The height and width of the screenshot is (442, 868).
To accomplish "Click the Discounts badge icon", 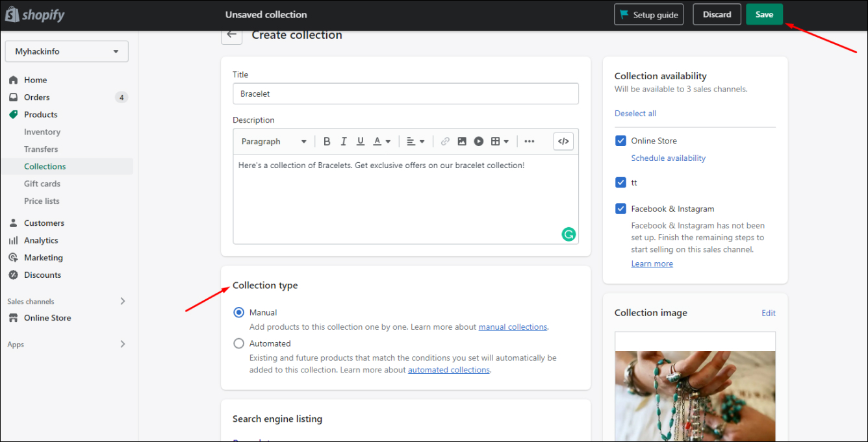I will coord(13,275).
